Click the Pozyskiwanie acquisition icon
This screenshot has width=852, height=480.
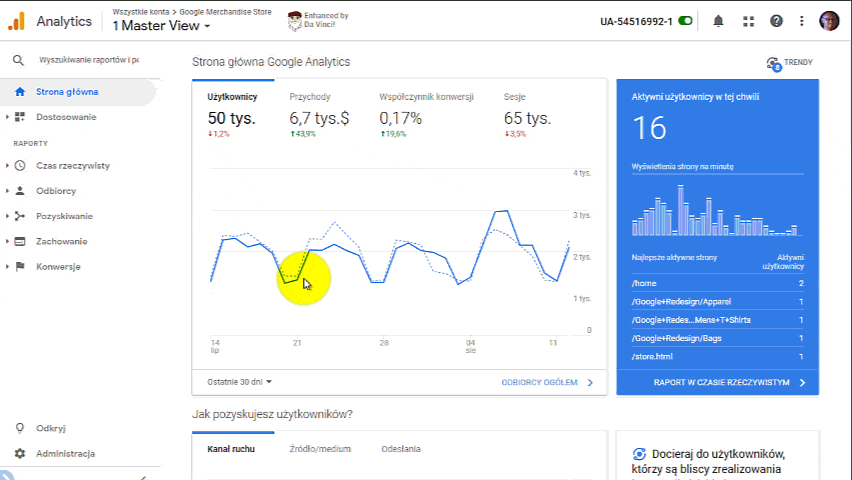point(20,216)
